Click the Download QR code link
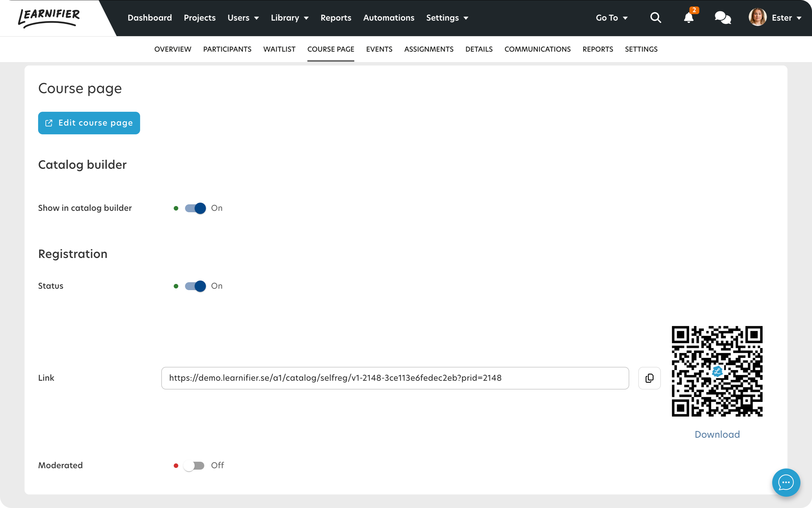The width and height of the screenshot is (812, 508). click(x=717, y=434)
